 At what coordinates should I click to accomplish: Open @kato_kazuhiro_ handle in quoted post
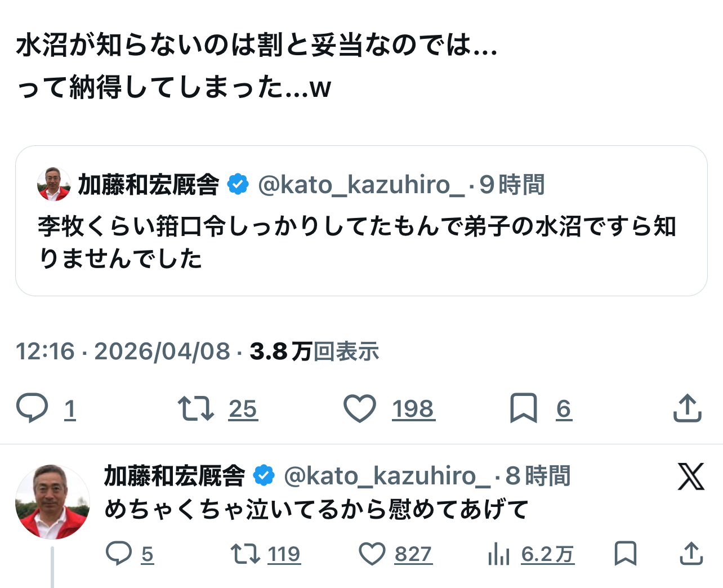[361, 185]
